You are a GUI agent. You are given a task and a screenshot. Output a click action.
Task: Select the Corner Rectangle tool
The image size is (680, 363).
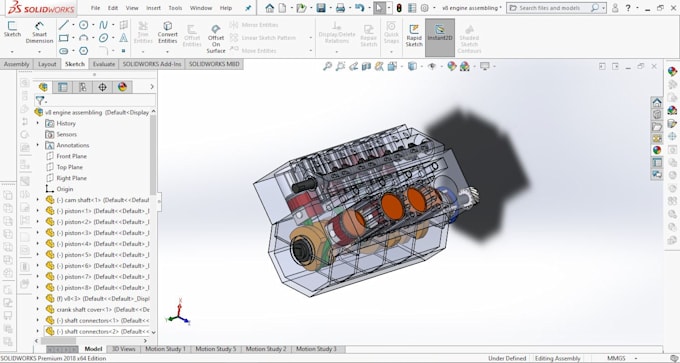[64, 38]
